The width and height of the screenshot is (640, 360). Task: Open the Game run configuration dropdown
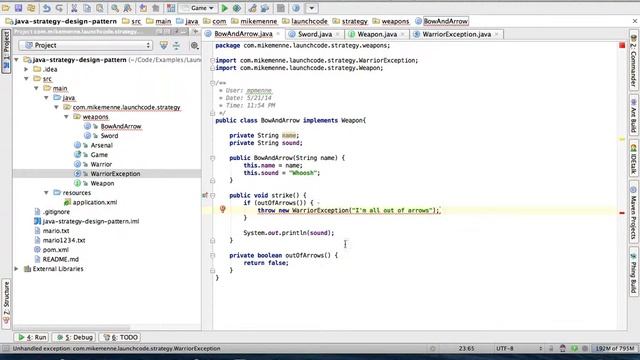tap(198, 8)
